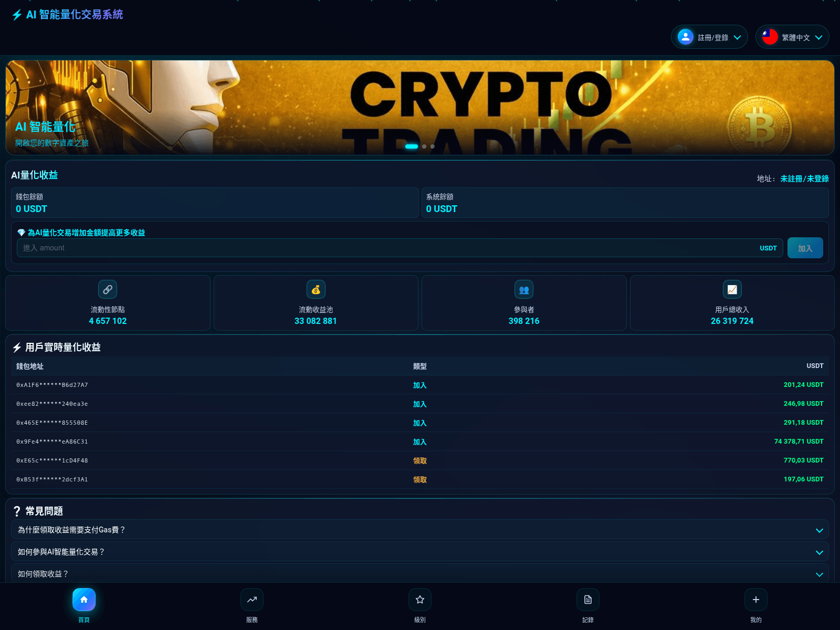Click the question mark icon beside 常見問題

pos(17,511)
